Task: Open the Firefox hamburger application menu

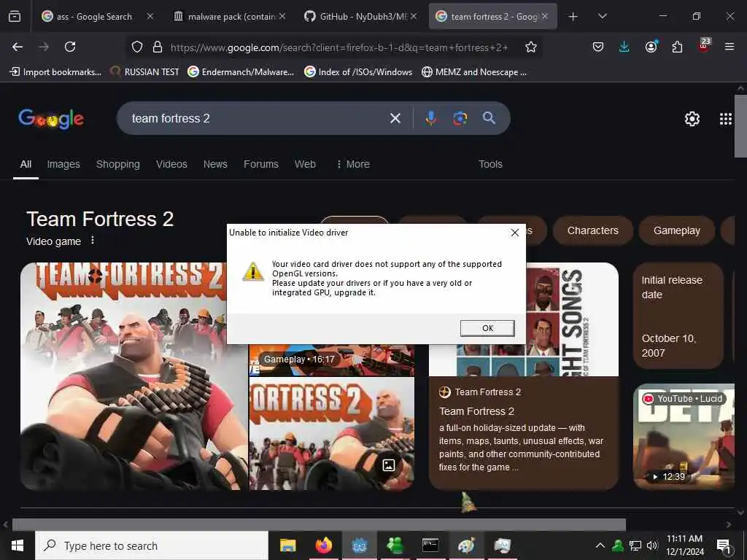Action: [x=729, y=47]
